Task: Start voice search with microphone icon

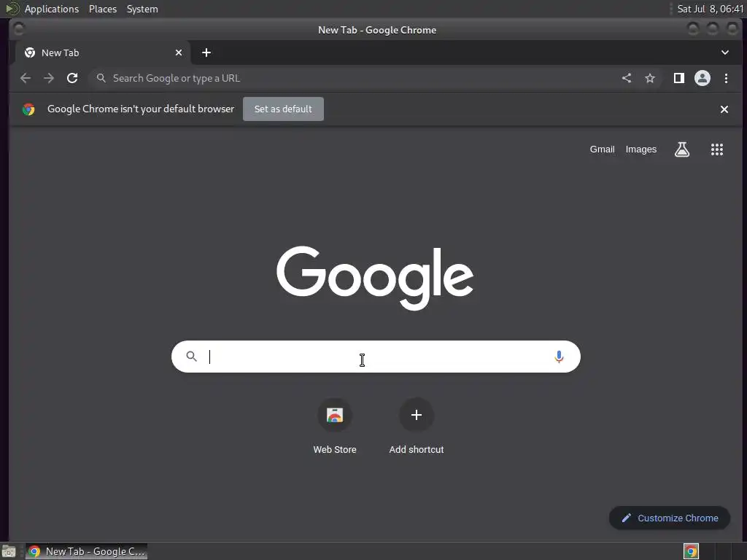Action: point(559,357)
